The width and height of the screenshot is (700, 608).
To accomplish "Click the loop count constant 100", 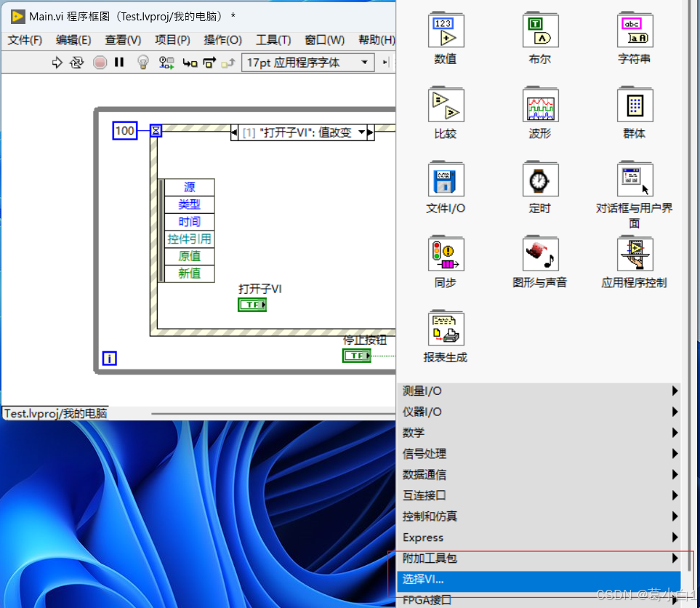I will point(124,131).
